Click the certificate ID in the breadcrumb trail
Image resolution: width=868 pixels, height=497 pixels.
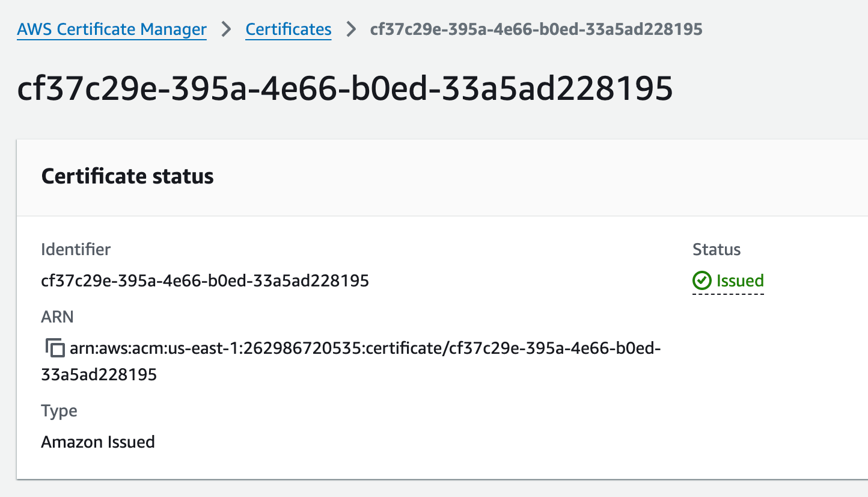pos(536,29)
